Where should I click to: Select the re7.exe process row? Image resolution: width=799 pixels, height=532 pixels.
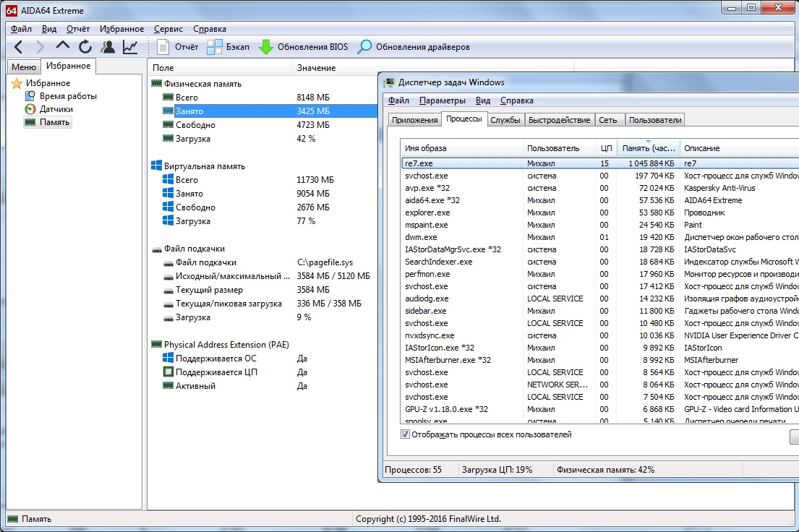click(x=599, y=163)
